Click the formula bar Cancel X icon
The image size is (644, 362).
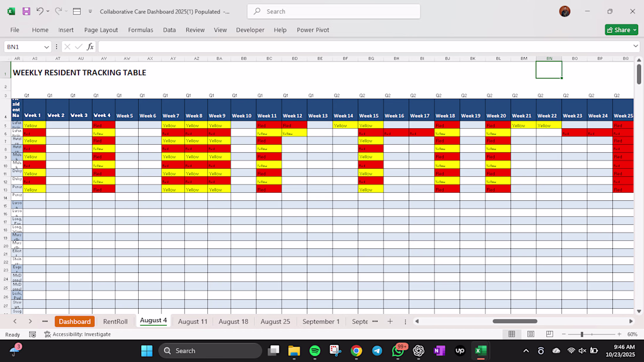(67, 47)
